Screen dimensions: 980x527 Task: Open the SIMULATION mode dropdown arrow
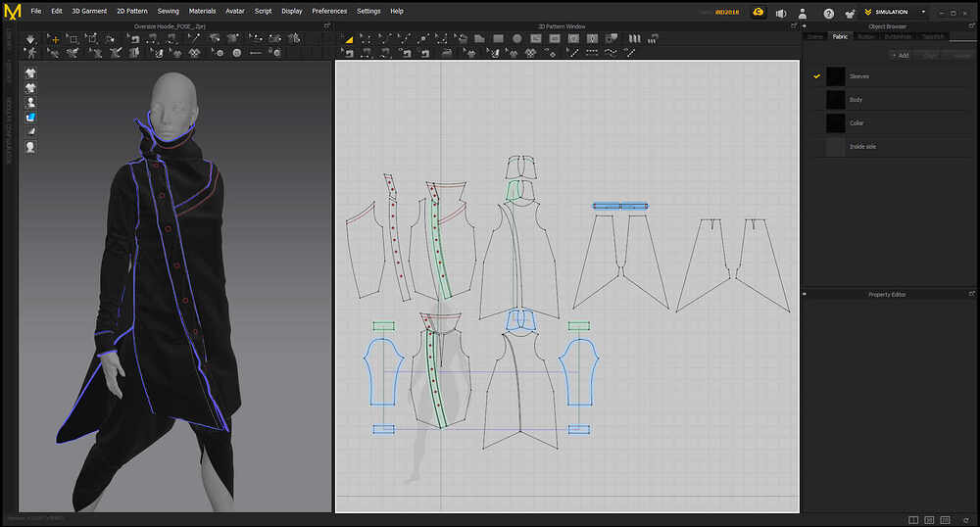(x=923, y=12)
